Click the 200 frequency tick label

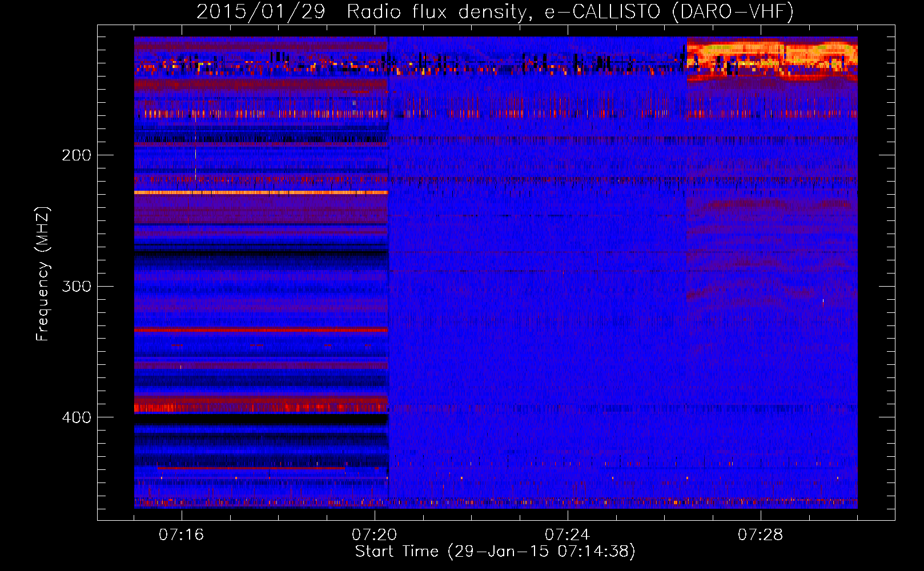(x=77, y=155)
